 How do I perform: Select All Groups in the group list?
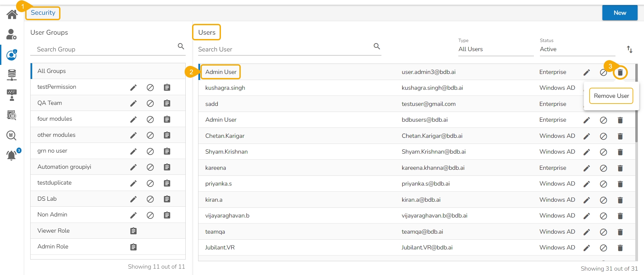coord(52,71)
